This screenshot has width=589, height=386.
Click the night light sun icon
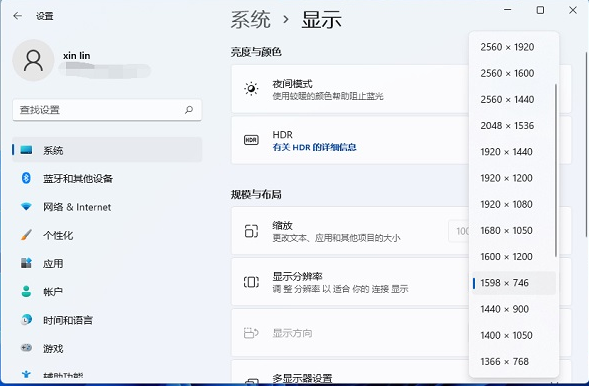pyautogui.click(x=251, y=89)
